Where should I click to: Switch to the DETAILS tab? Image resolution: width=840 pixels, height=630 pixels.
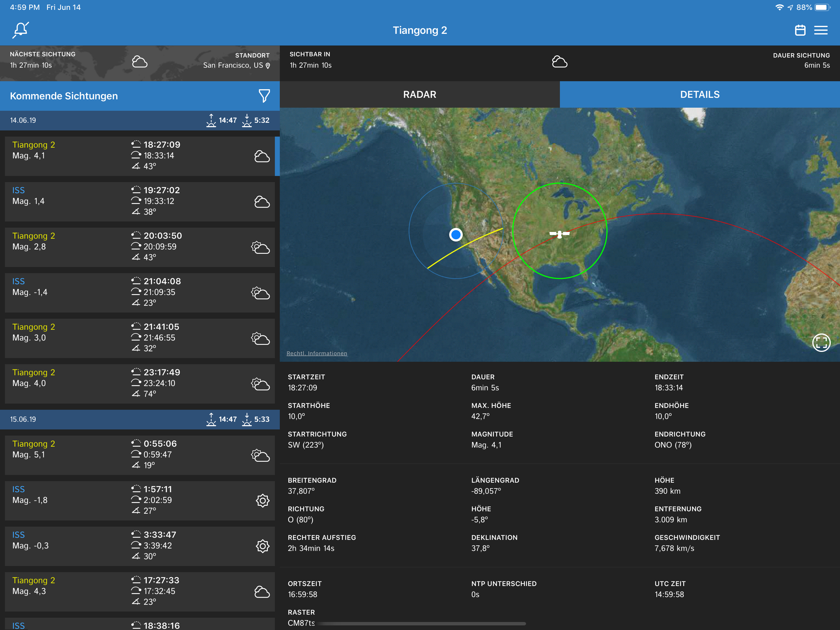[700, 95]
